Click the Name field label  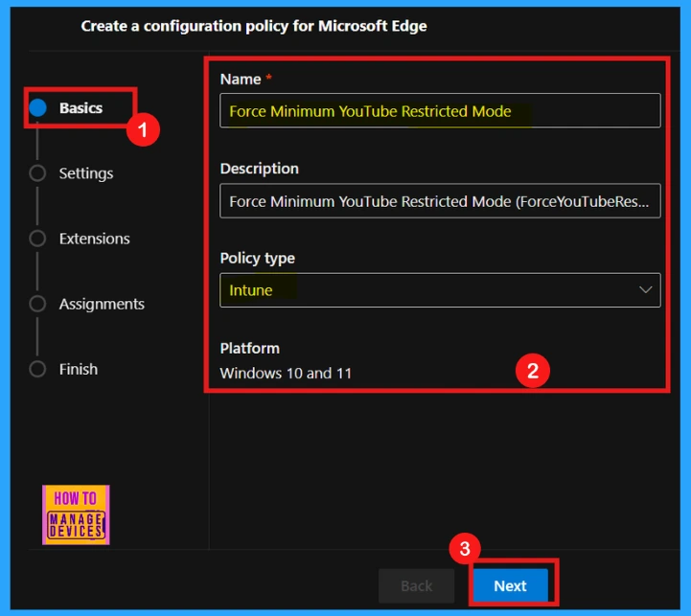241,80
